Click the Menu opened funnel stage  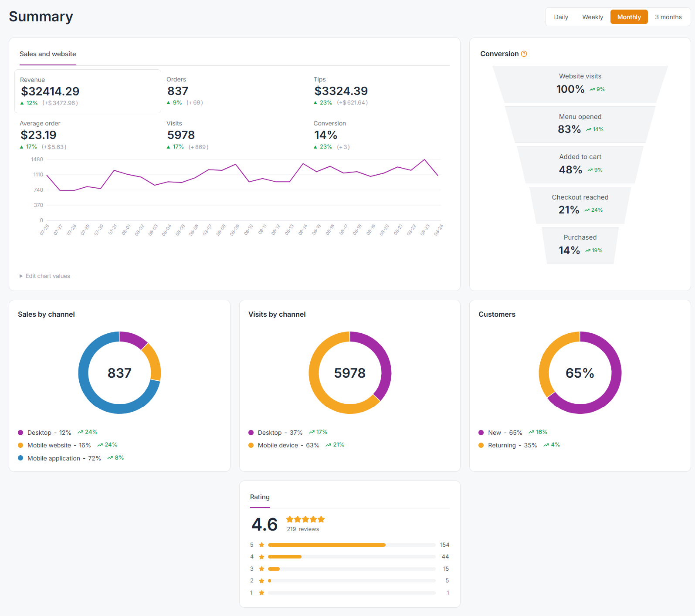(580, 125)
